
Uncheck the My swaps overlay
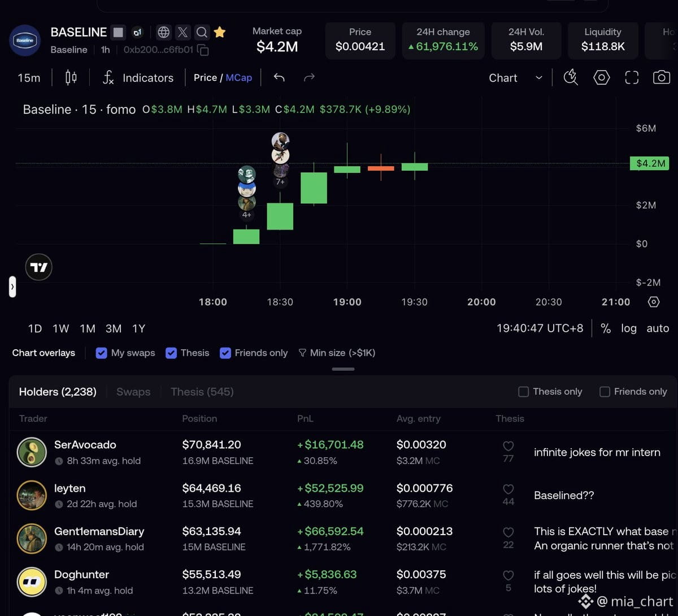point(102,353)
